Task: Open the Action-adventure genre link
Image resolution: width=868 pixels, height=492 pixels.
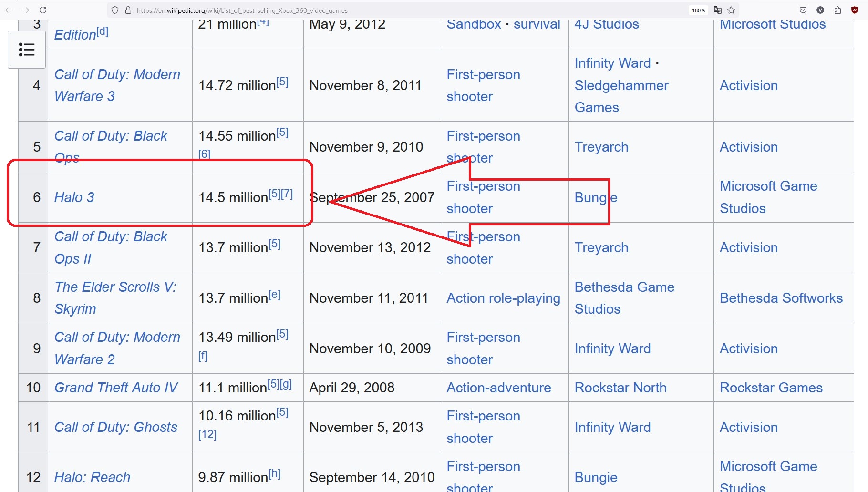Action: click(x=499, y=388)
